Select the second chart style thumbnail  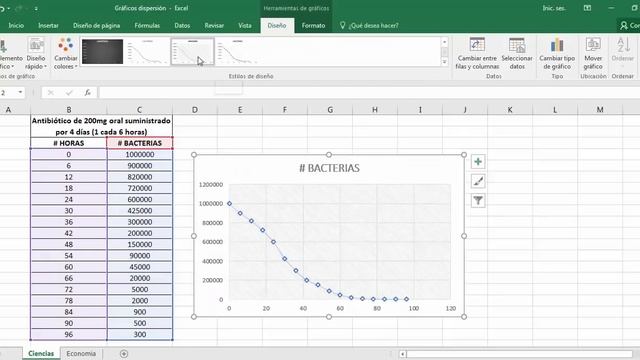pos(147,51)
